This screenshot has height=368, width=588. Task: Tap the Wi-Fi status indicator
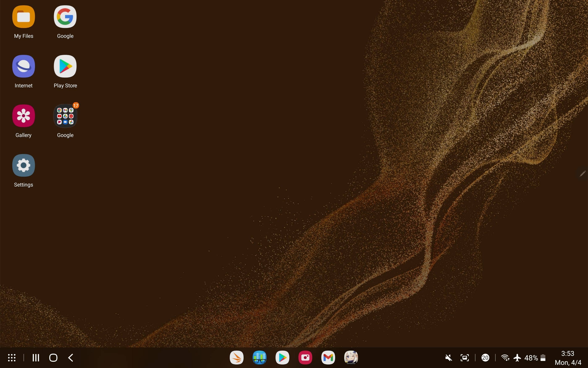pos(505,357)
